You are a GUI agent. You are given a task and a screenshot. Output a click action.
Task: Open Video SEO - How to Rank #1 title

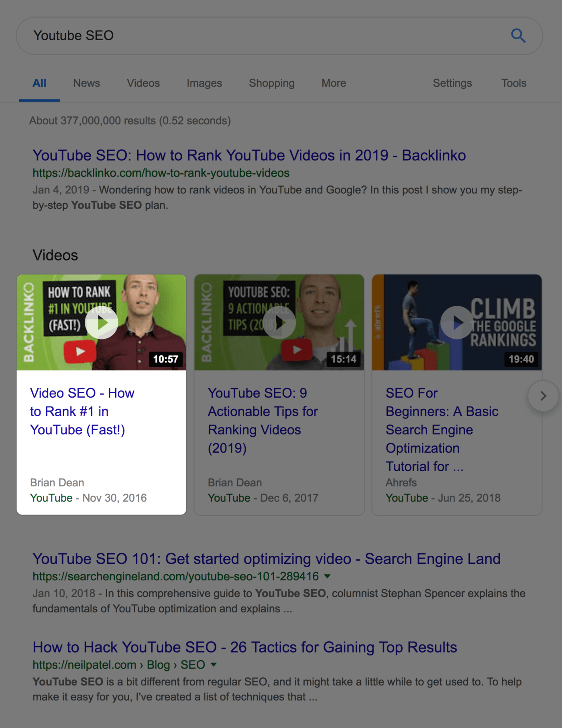click(82, 411)
